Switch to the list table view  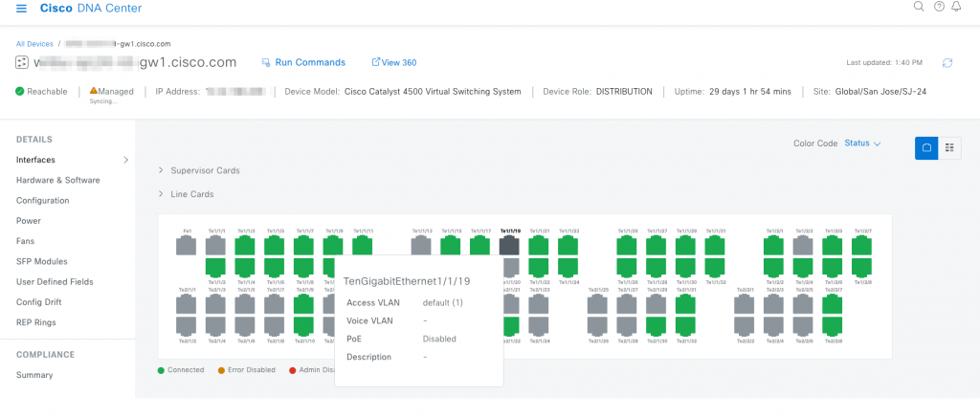pos(949,147)
